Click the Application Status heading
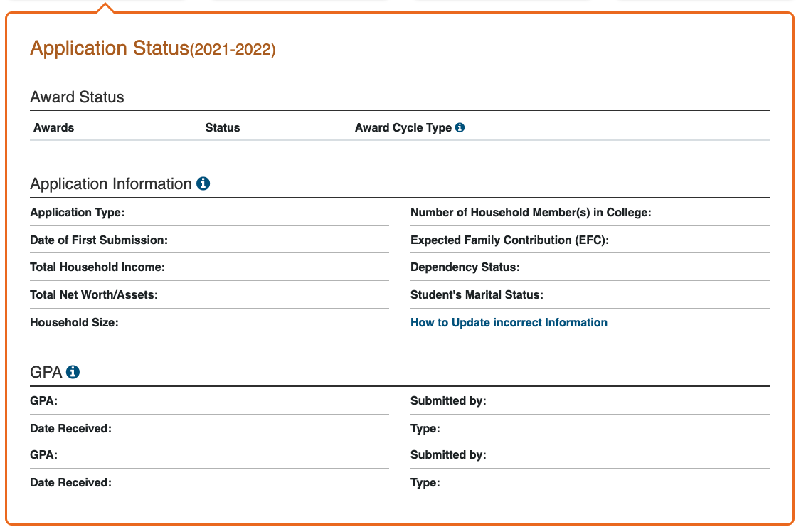This screenshot has height=532, width=806. [x=153, y=48]
